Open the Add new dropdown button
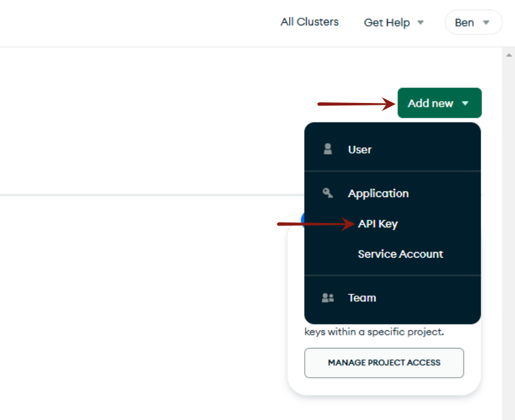 pos(439,103)
